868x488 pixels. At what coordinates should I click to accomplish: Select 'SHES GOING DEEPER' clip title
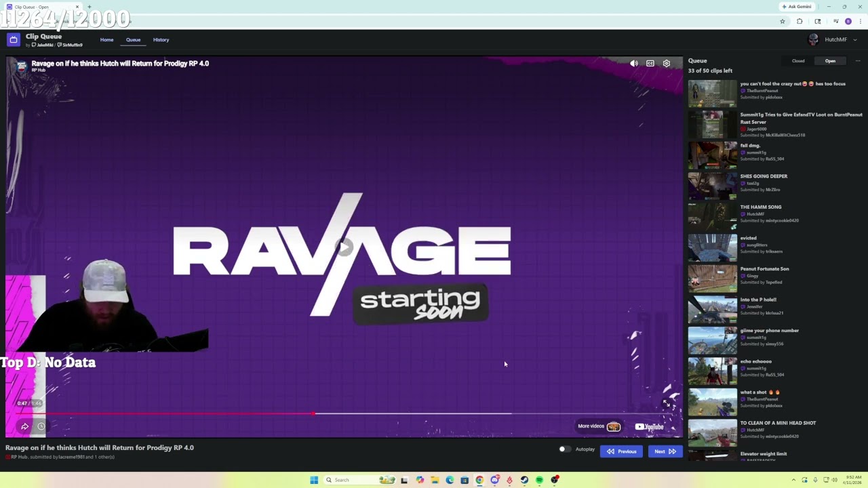[764, 176]
